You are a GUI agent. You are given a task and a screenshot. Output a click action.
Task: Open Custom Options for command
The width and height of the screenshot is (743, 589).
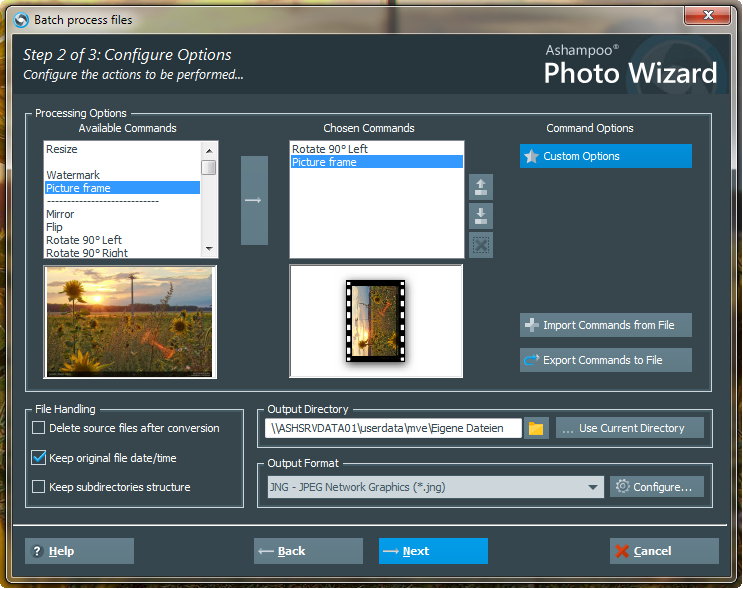[605, 156]
